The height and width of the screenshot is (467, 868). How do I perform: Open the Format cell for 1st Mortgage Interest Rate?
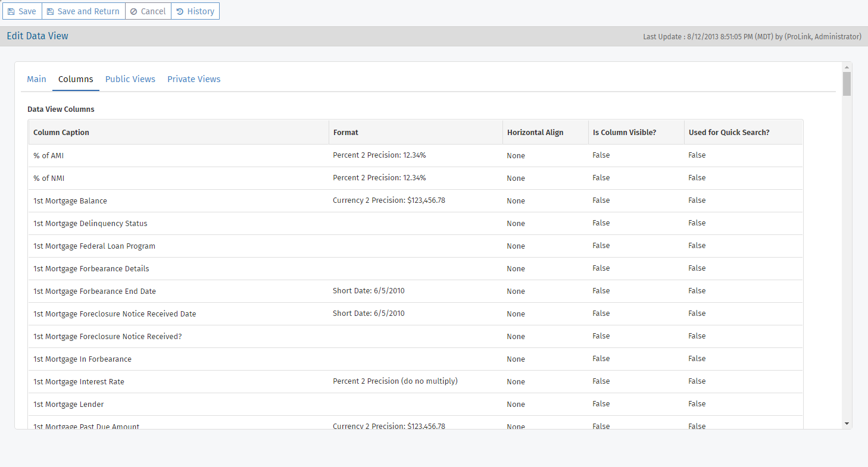[x=395, y=381]
